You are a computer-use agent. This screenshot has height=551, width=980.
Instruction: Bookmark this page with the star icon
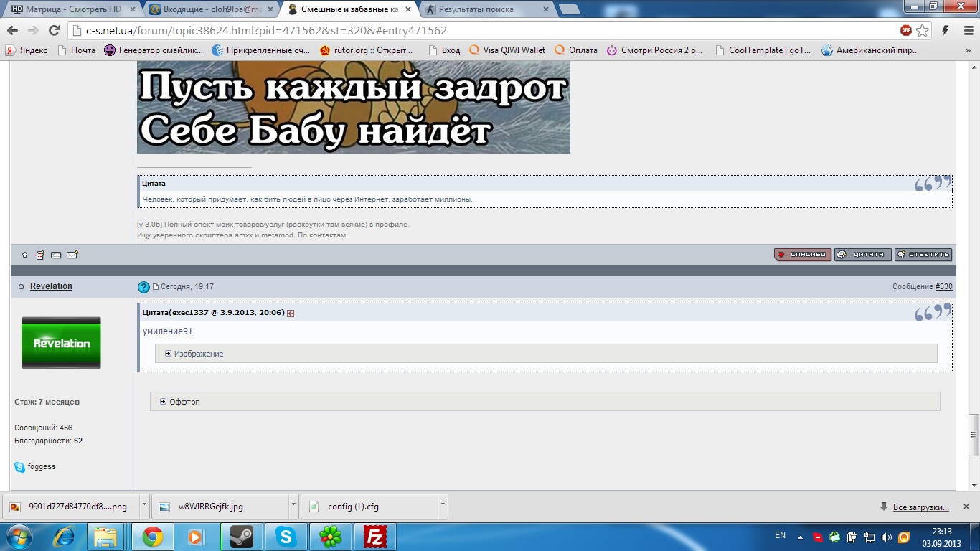(x=923, y=30)
